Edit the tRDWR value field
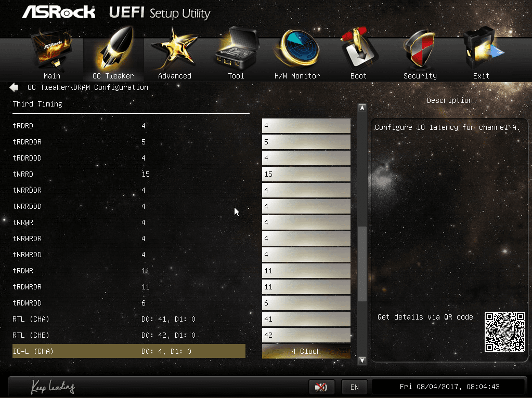532x398 pixels. [306, 271]
